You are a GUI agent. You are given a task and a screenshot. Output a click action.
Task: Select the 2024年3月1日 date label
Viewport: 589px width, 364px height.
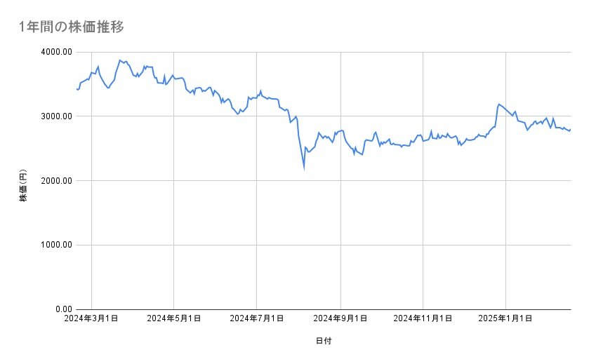coord(92,318)
